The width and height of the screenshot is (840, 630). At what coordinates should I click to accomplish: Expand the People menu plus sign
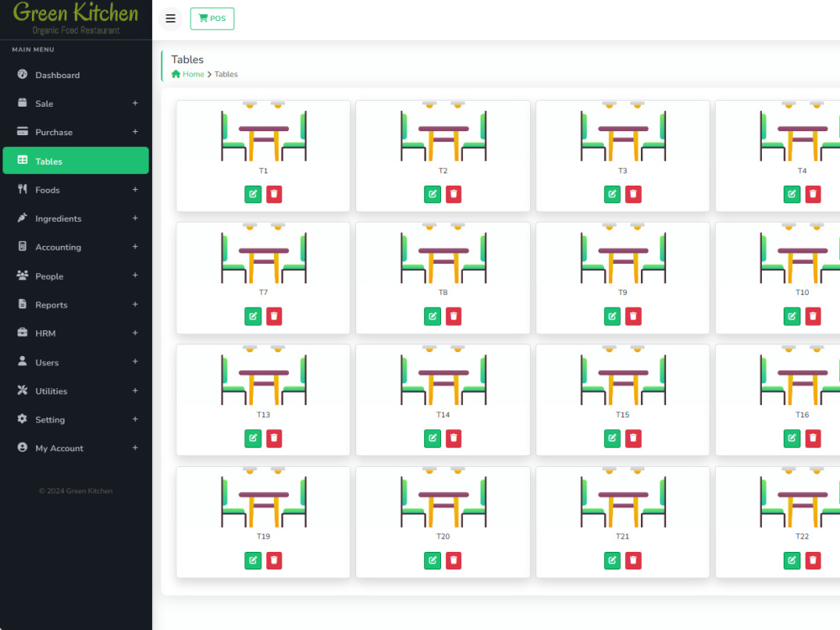click(135, 276)
